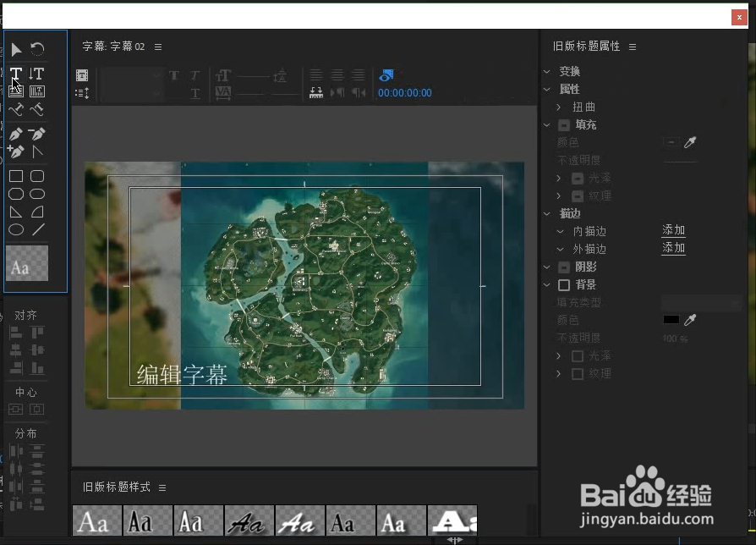Collapse the 填充 section
This screenshot has width=756, height=545.
tap(547, 125)
